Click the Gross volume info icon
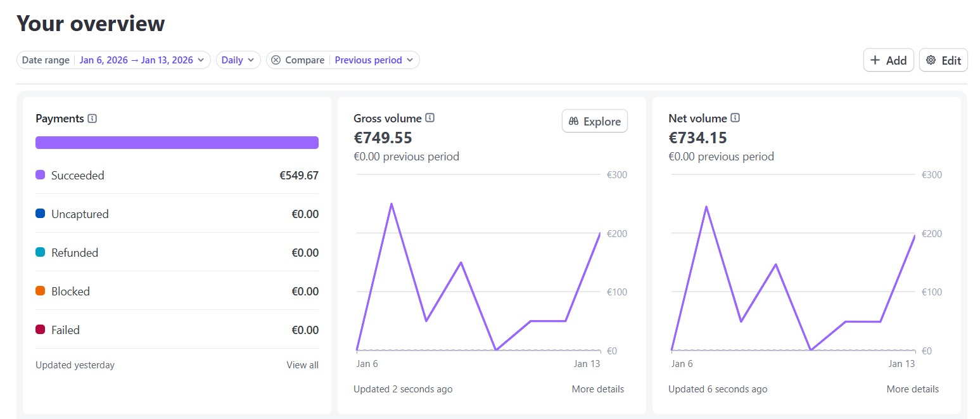The image size is (980, 419). tap(430, 117)
